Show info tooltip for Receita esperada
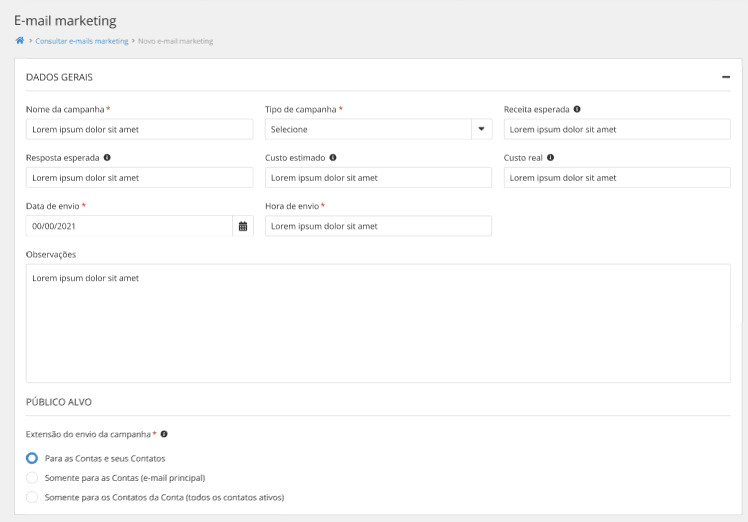This screenshot has width=748, height=522. coord(577,109)
